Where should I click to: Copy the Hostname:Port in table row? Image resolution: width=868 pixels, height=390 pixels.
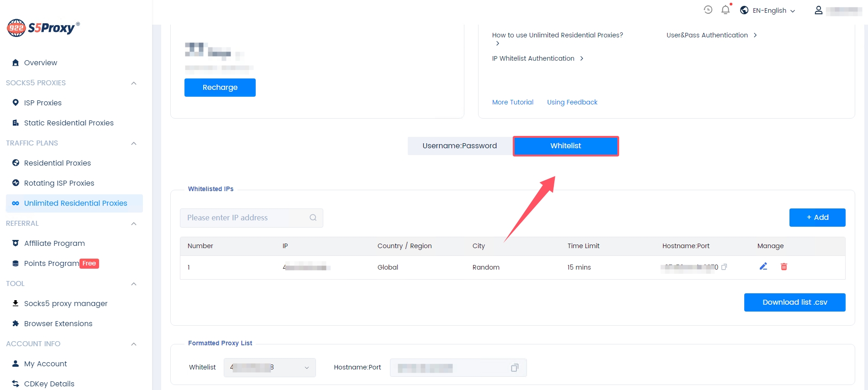tap(724, 267)
